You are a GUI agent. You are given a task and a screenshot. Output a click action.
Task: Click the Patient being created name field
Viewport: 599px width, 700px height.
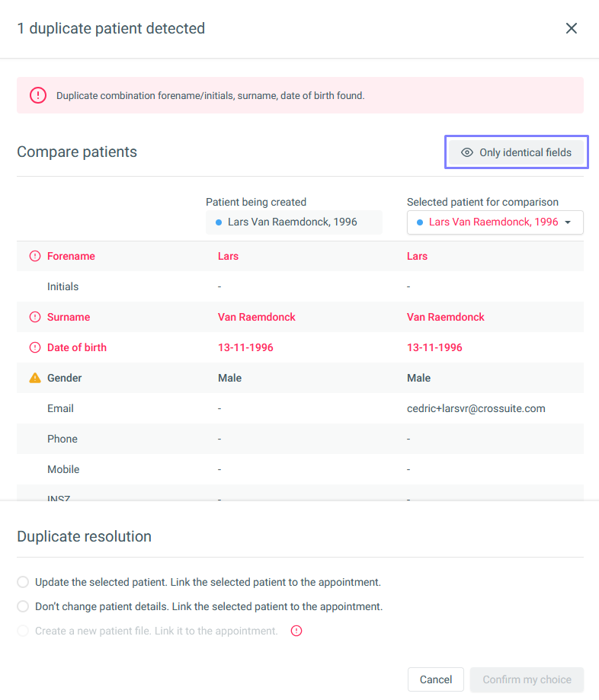pos(294,222)
